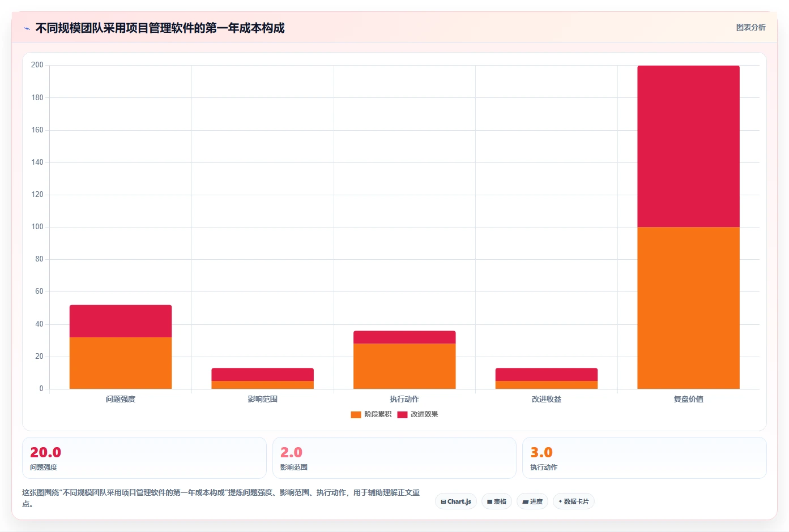Toggle the 阶段累积 legend item
This screenshot has height=532, width=789.
(x=371, y=414)
